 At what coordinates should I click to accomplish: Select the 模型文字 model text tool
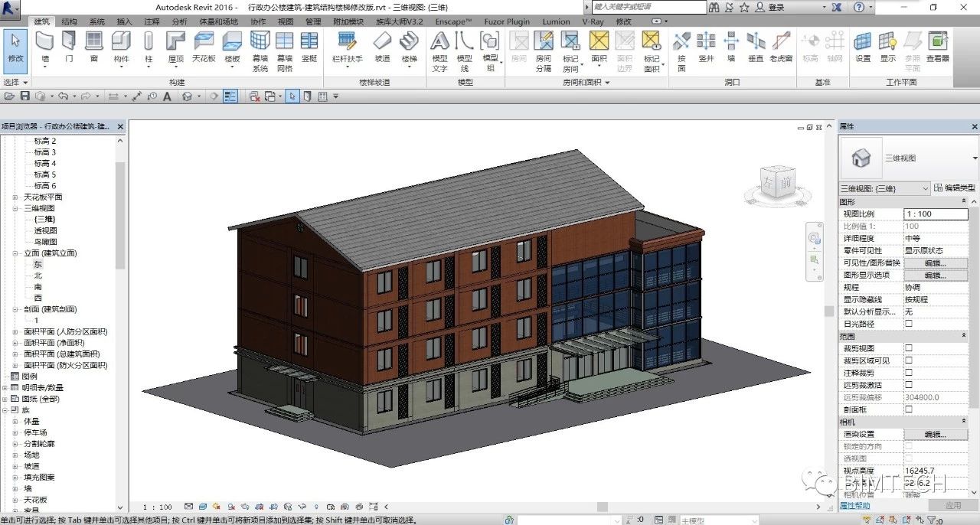[x=440, y=51]
